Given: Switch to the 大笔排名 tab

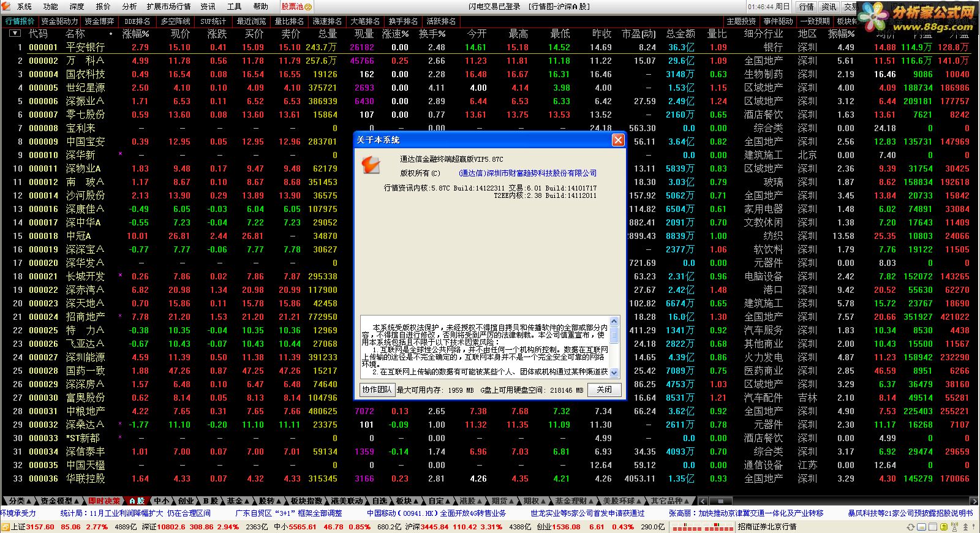Looking at the screenshot, I should click(365, 21).
